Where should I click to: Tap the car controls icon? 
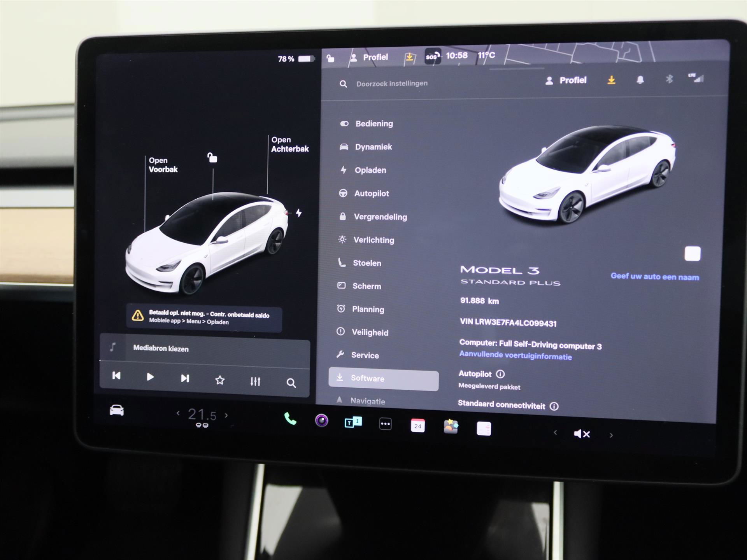pyautogui.click(x=117, y=410)
